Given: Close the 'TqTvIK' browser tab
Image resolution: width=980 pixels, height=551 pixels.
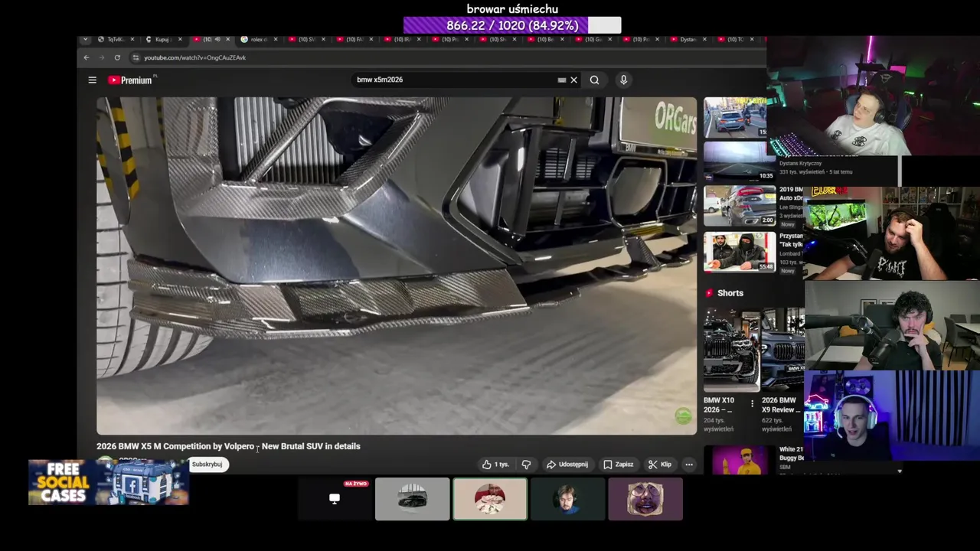Looking at the screenshot, I should 132,39.
